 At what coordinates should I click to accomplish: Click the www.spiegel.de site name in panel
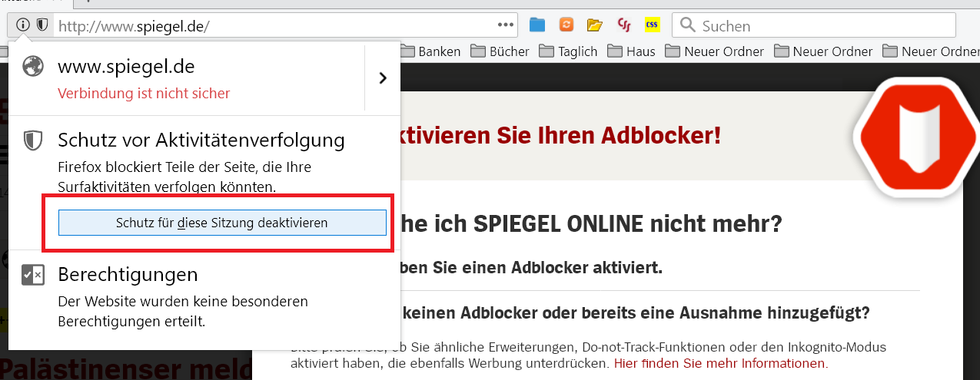126,67
